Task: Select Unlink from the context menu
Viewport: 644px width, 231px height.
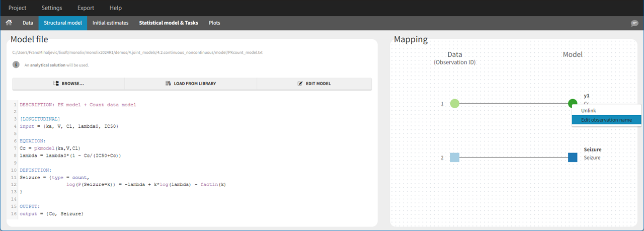Action: (x=589, y=110)
